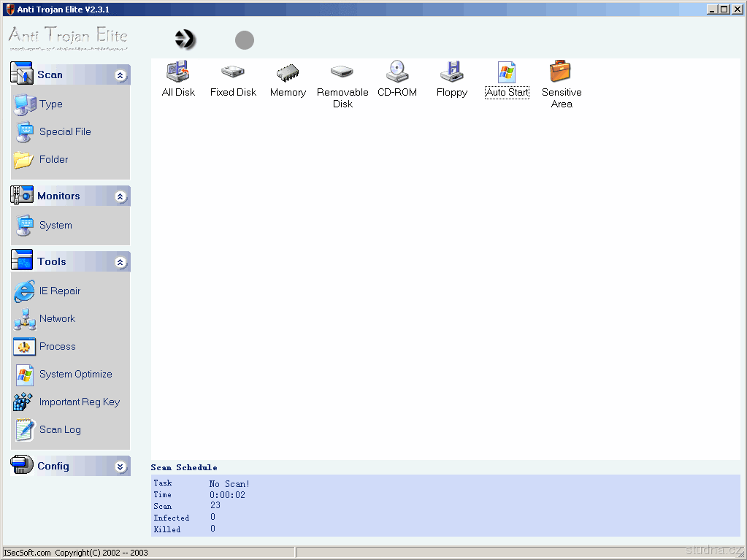Click the title bar app shield icon
This screenshot has height=560, width=747.
(x=10, y=9)
